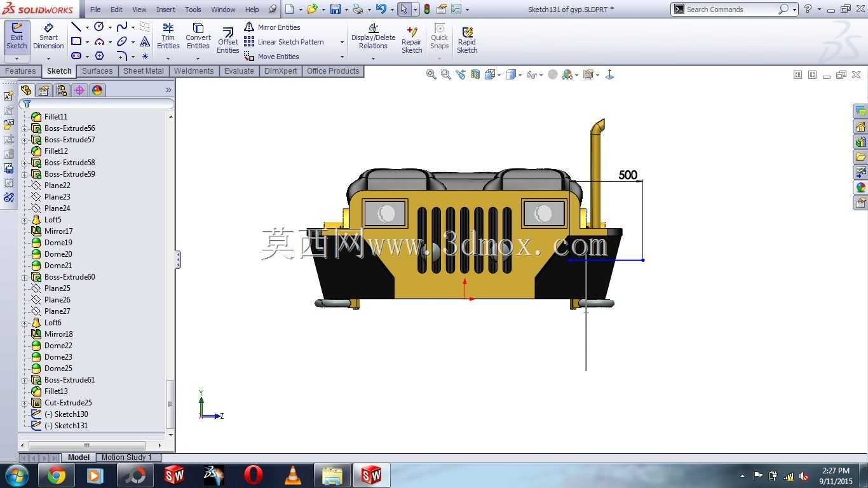
Task: Activate the Trim Entities tool
Action: [x=168, y=37]
